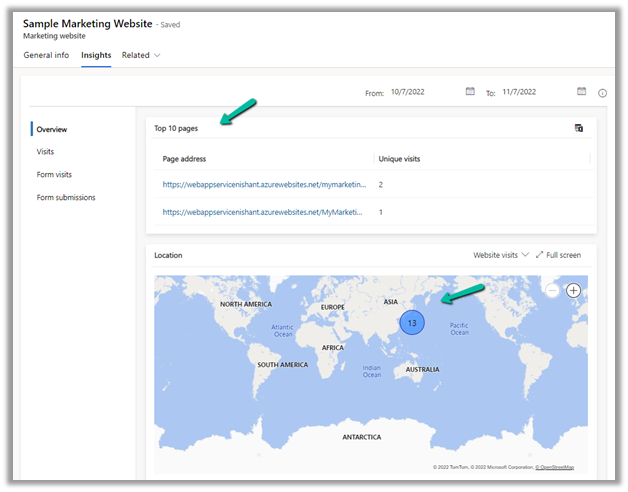628x492 pixels.
Task: Select the Insights tab
Action: point(96,55)
